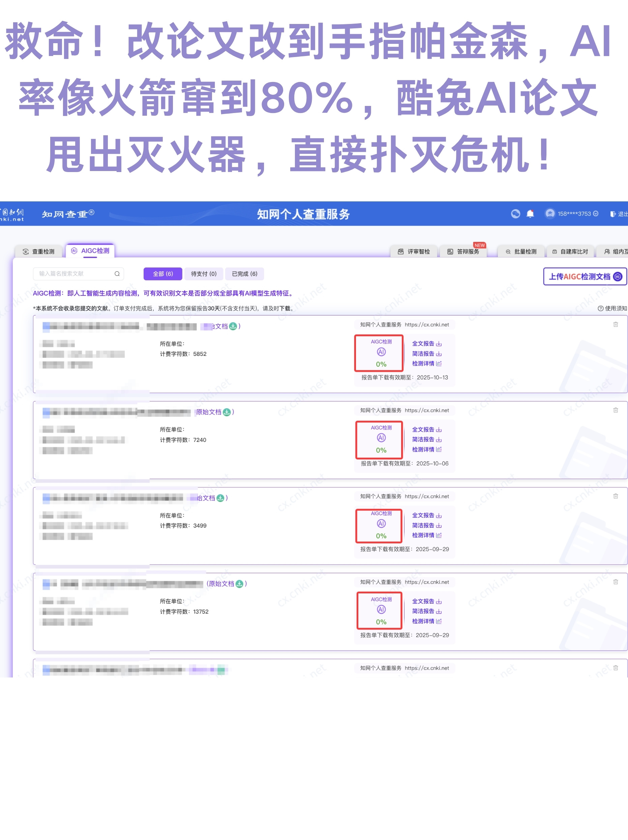
Task: Open https://cx.cnki.net link in 7240-character entry
Action: (427, 411)
